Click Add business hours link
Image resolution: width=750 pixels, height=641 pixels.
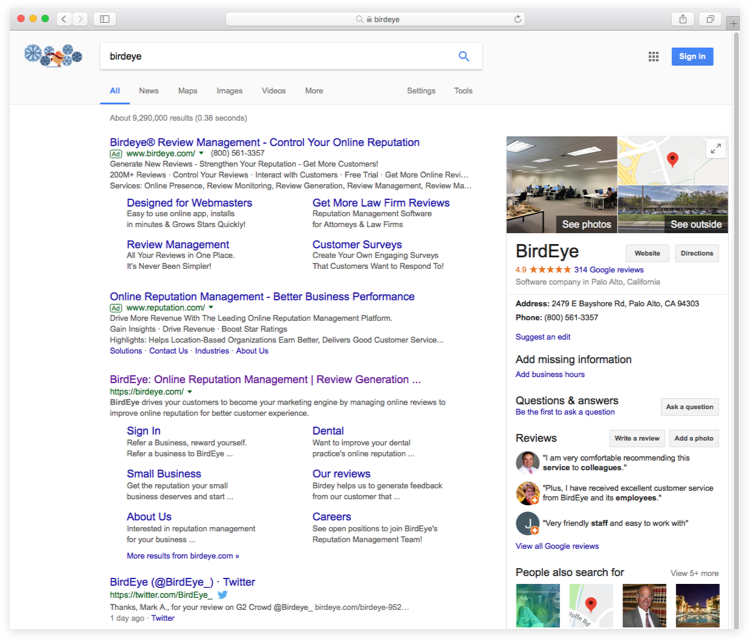point(550,374)
